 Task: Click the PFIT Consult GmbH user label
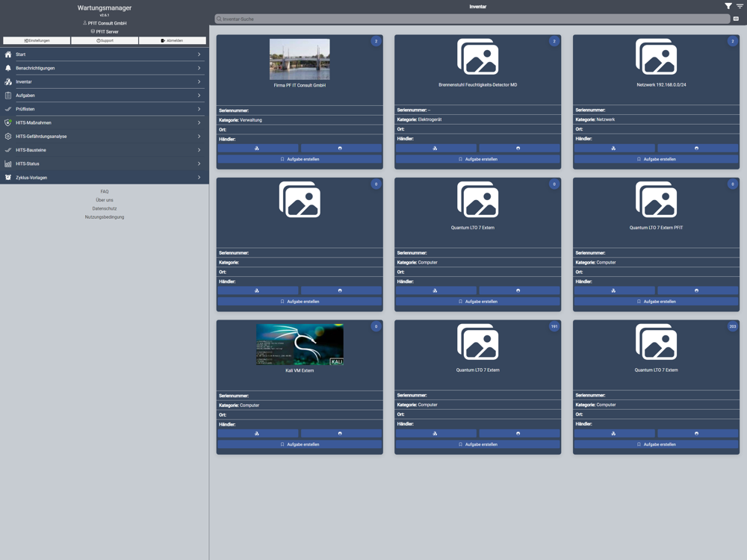(x=105, y=23)
